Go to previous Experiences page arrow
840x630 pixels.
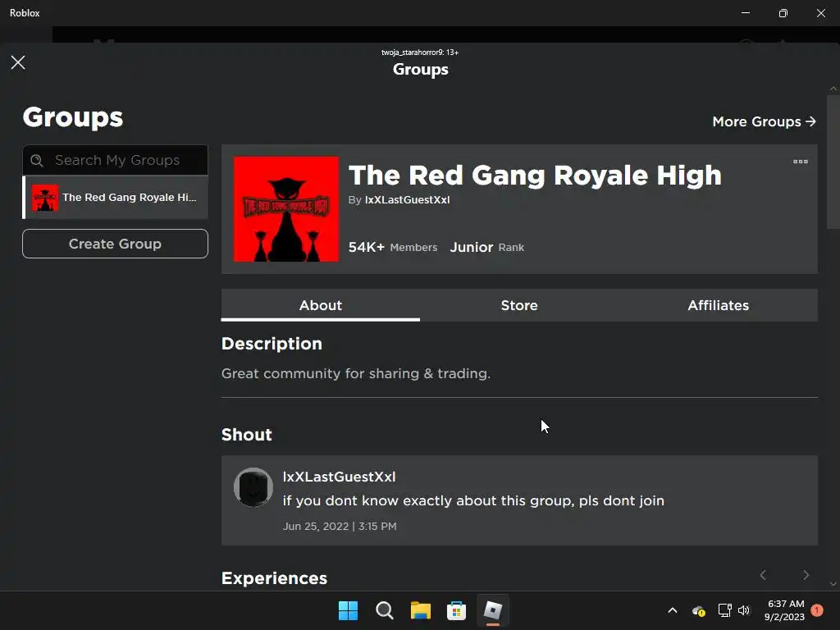click(763, 575)
